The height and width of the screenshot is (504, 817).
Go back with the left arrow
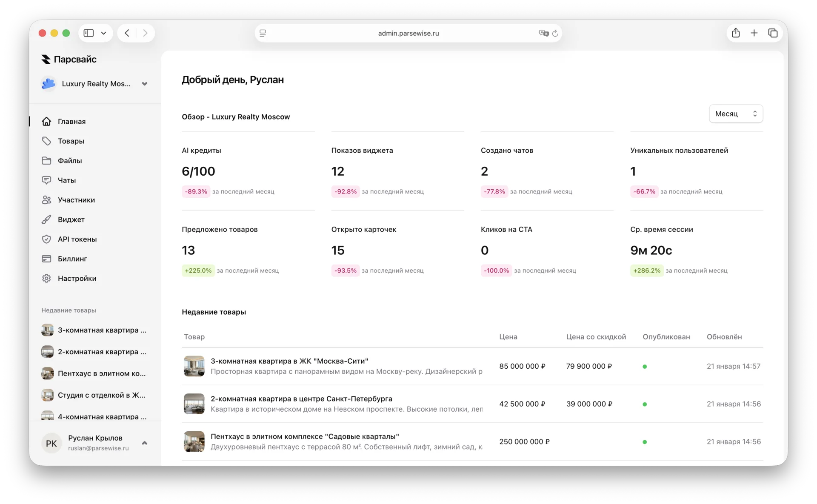tap(127, 33)
